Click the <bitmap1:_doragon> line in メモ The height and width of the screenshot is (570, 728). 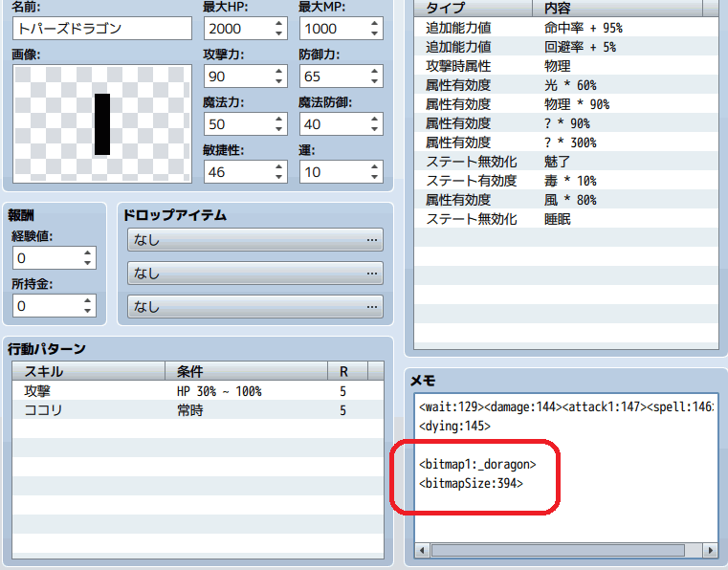click(477, 464)
